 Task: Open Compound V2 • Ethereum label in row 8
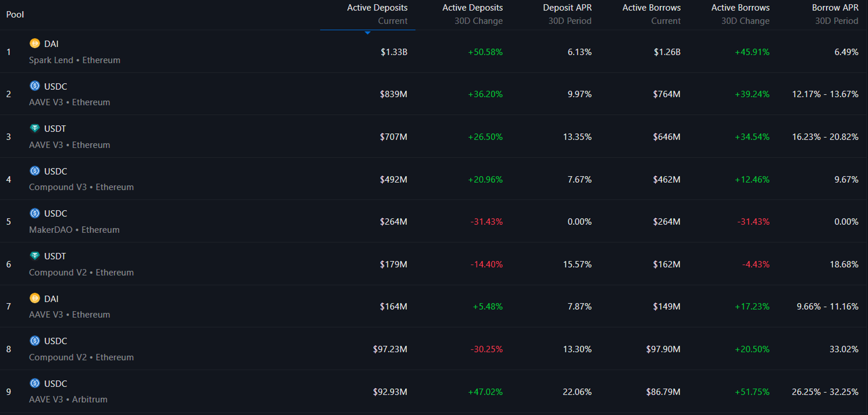(82, 357)
